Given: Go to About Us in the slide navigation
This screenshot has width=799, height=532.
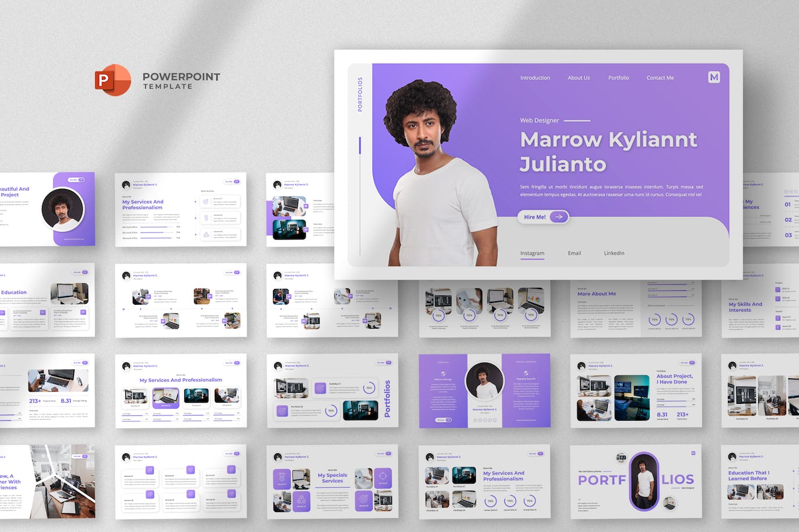Looking at the screenshot, I should (579, 77).
